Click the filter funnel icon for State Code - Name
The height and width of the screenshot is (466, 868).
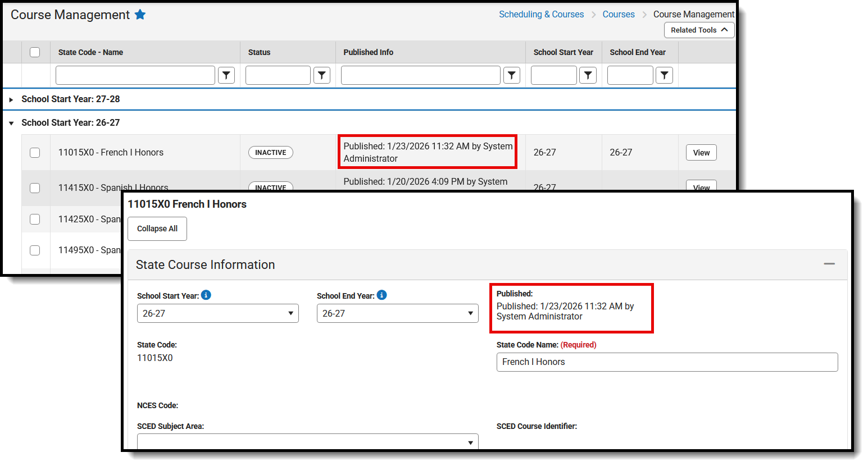(x=226, y=75)
